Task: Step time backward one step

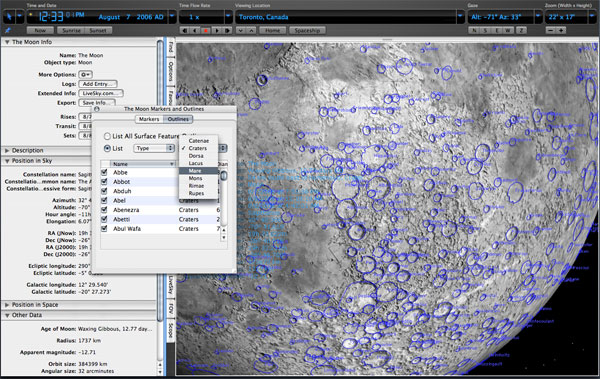Action: (x=185, y=31)
